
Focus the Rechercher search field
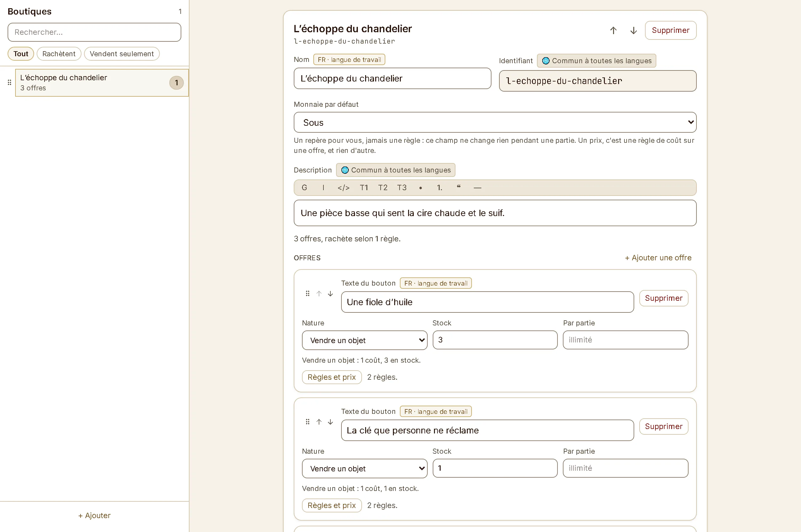click(x=94, y=32)
